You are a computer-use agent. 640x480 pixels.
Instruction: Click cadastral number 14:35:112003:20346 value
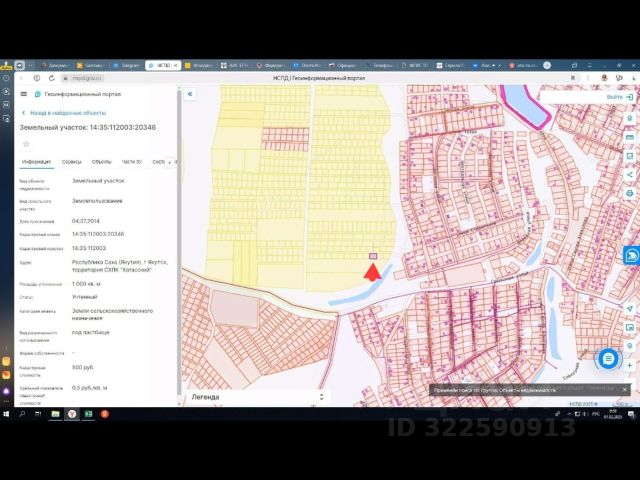coord(98,234)
